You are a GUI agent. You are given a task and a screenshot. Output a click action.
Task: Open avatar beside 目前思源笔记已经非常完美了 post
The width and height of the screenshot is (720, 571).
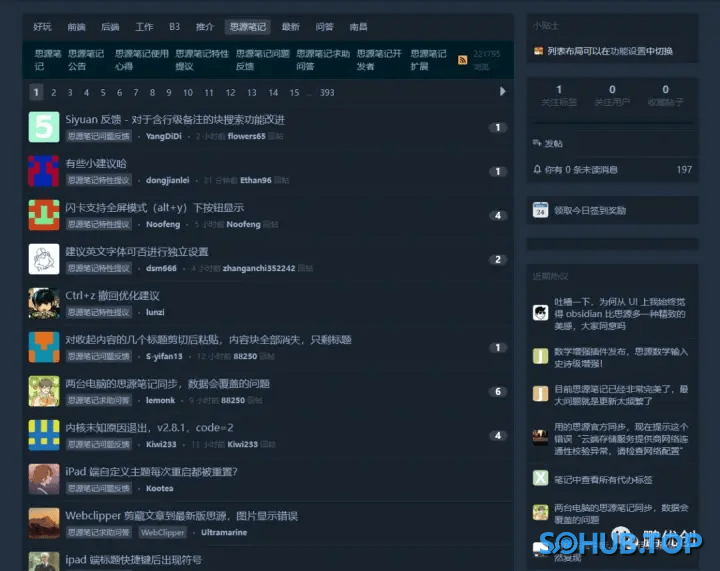tap(540, 394)
